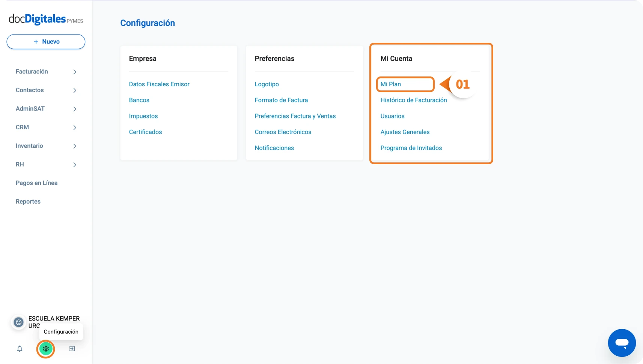643x364 pixels.
Task: Select Contactos in the sidebar
Action: point(30,90)
